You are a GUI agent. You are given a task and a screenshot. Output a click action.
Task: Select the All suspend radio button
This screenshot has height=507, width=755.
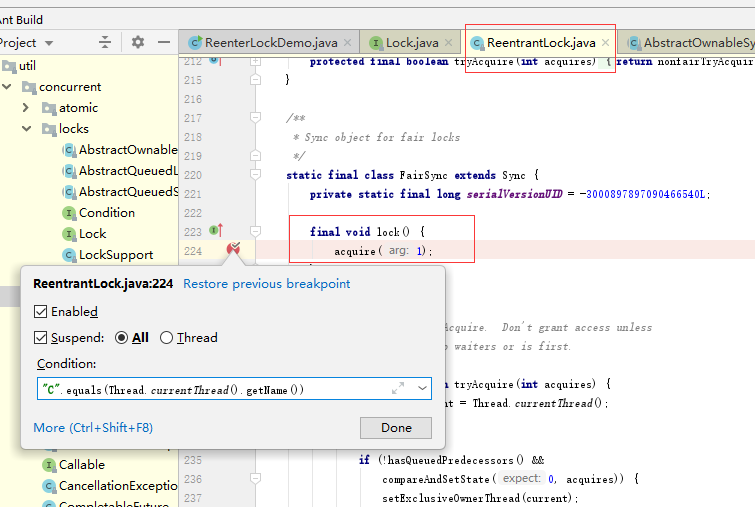pos(121,338)
